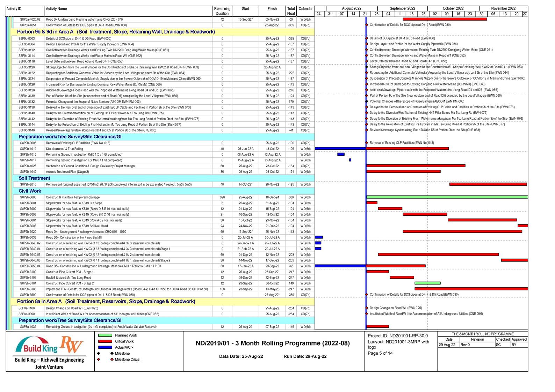Click the red milestone diamond for Design Change on Road W1
Viewport: 555px width, 392px height.
(367, 308)
